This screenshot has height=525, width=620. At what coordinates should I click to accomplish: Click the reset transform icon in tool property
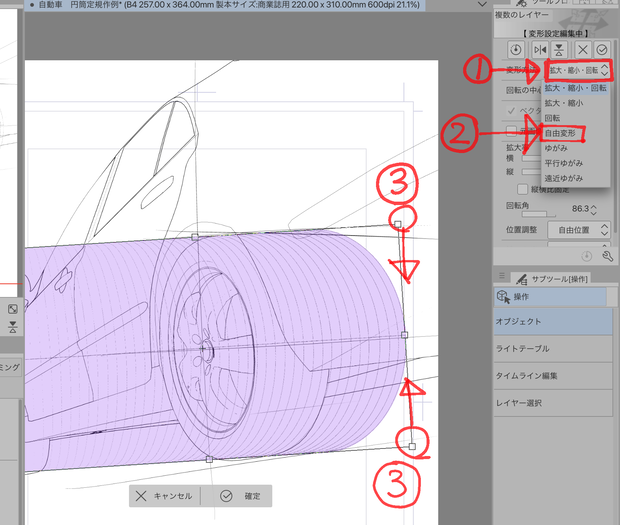pyautogui.click(x=516, y=50)
